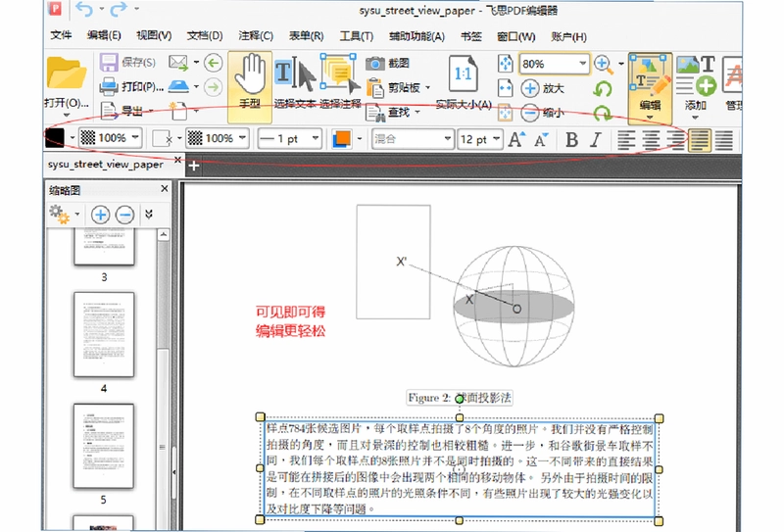Enlarge thumbnails with panel plus button

[100, 215]
